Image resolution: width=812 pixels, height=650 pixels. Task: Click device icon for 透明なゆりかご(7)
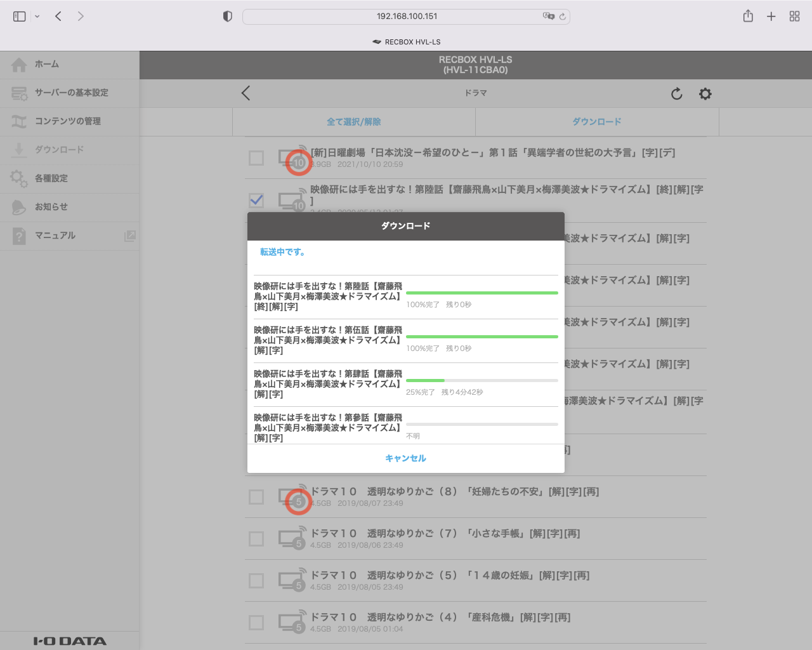pos(292,538)
